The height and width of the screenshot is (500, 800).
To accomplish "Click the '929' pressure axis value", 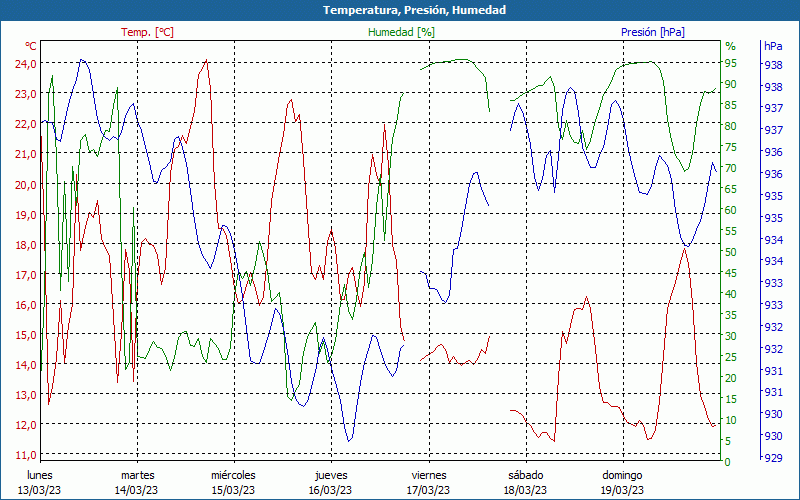I will (773, 458).
